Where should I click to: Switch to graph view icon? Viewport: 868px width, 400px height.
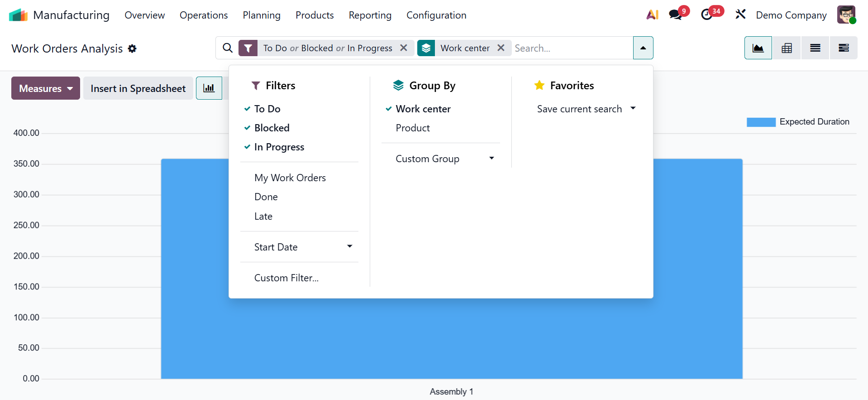(x=758, y=48)
